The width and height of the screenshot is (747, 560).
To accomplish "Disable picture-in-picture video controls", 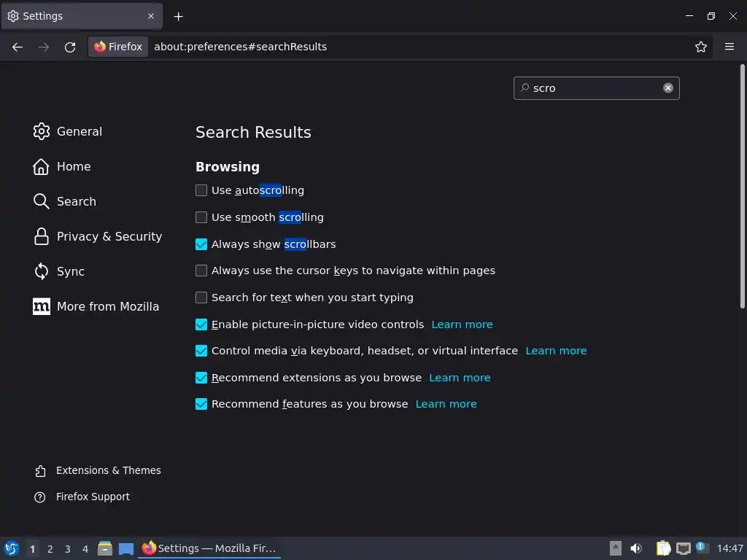I will [201, 324].
